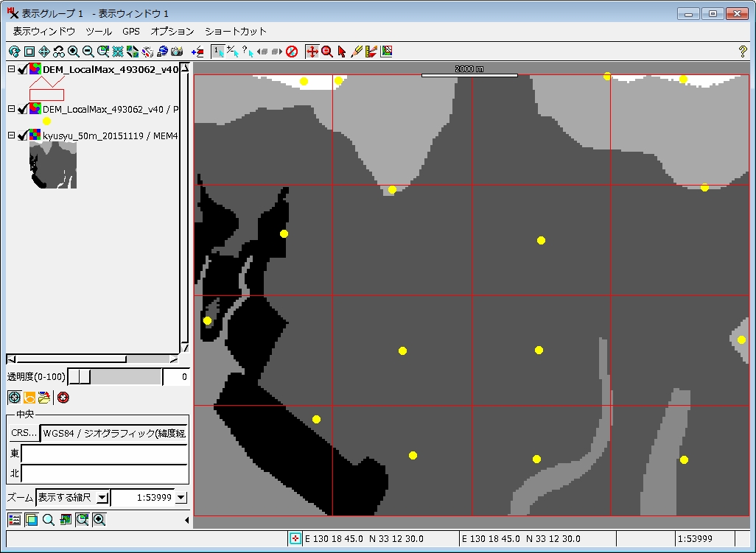Click the 東 coordinate input field
This screenshot has width=756, height=553.
click(x=104, y=454)
